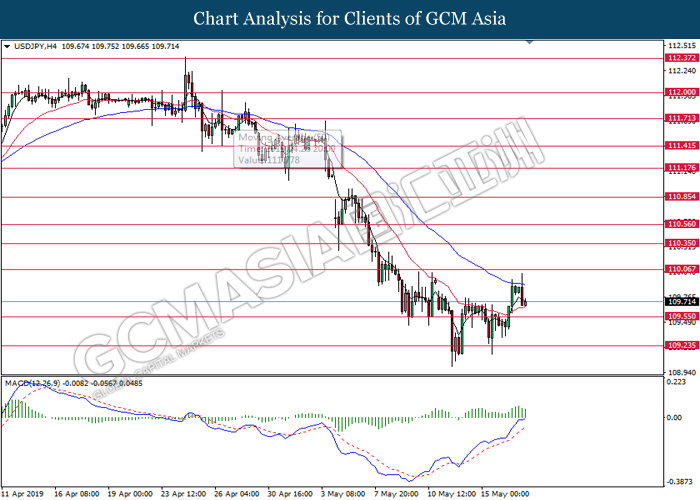Image resolution: width=700 pixels, height=500 pixels.
Task: Select the 110.854 price level label
Action: [x=681, y=197]
